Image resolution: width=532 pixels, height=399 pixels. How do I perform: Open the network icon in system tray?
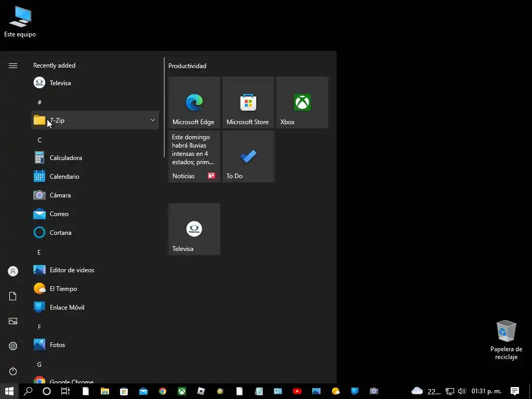click(x=450, y=391)
